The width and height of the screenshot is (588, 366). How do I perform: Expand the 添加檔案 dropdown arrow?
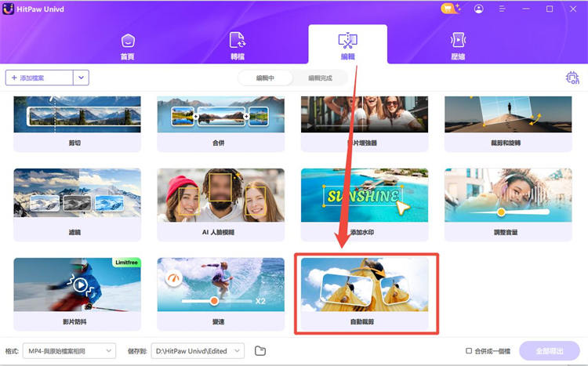click(82, 78)
